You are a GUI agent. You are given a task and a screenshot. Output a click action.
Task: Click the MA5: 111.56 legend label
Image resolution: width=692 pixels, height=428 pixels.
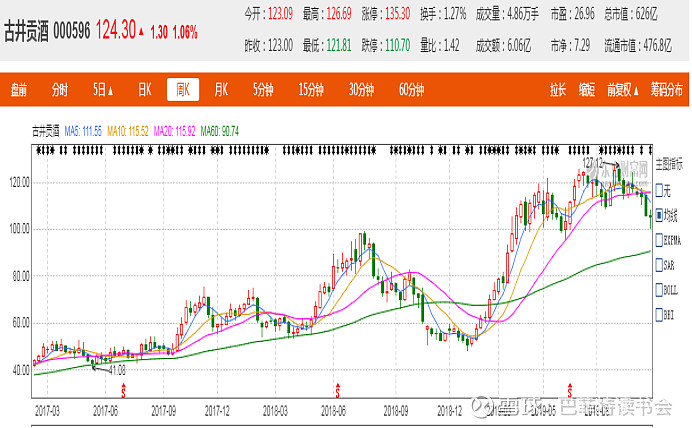[x=83, y=131]
